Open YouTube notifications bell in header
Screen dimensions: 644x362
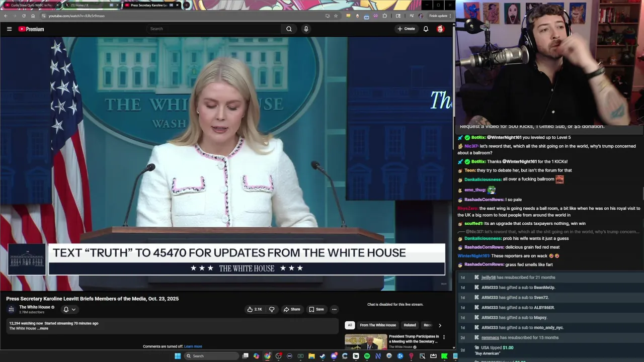tap(426, 29)
